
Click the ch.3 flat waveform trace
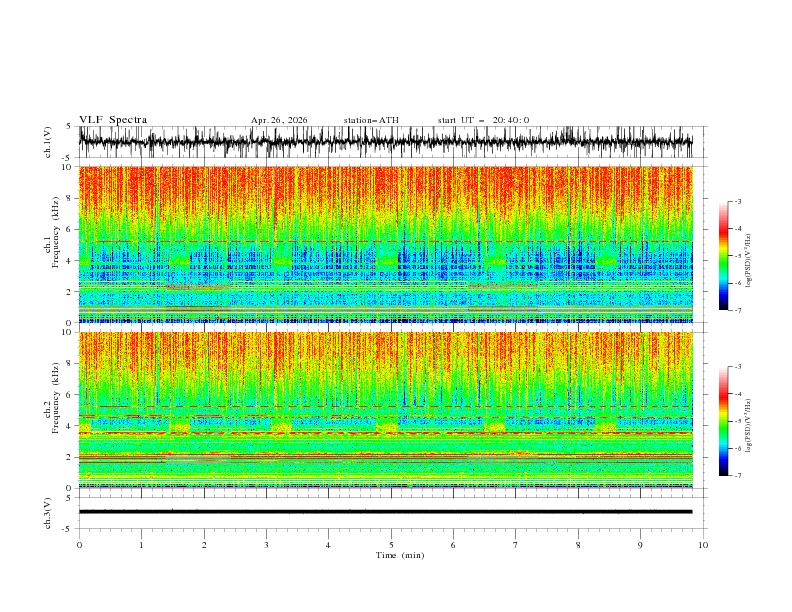385,512
